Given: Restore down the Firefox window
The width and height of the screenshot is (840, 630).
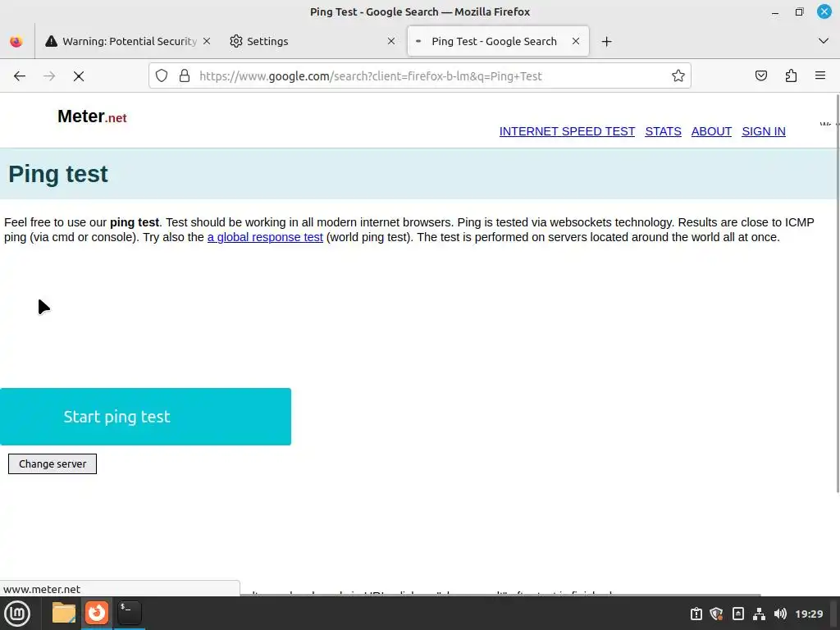Looking at the screenshot, I should click(799, 11).
